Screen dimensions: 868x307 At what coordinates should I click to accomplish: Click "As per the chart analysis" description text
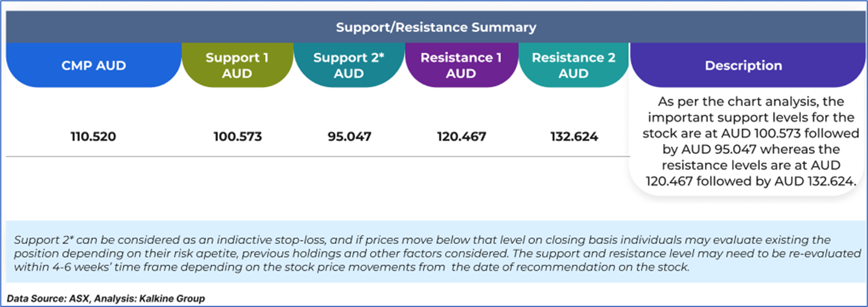(x=743, y=101)
